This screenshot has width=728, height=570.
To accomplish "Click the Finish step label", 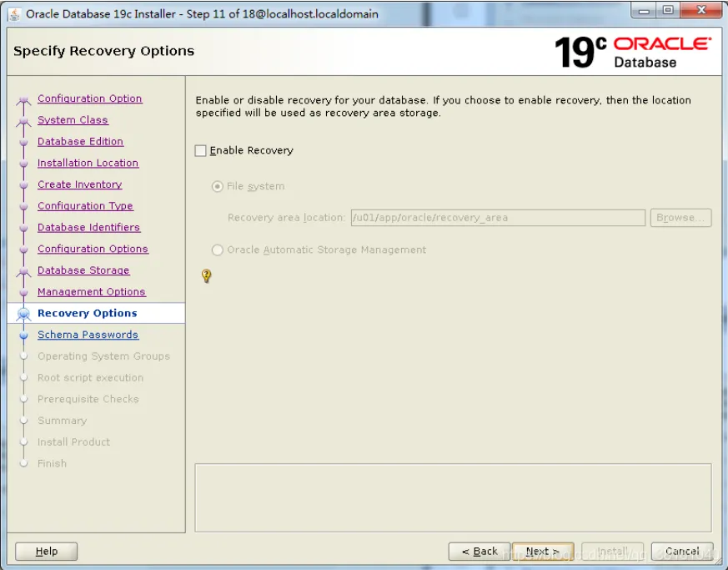I will pos(52,463).
